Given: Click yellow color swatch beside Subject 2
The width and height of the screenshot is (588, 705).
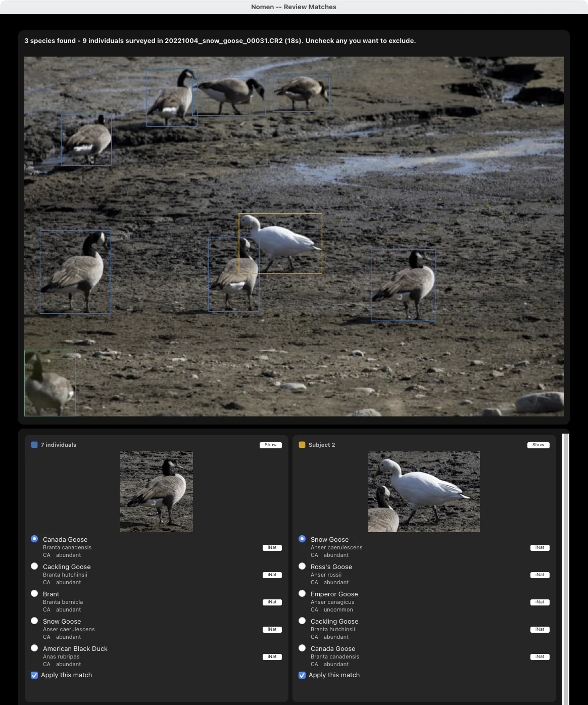Looking at the screenshot, I should point(302,445).
